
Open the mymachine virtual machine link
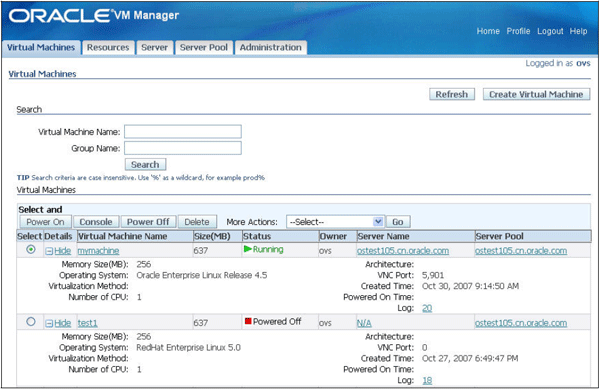click(x=98, y=251)
